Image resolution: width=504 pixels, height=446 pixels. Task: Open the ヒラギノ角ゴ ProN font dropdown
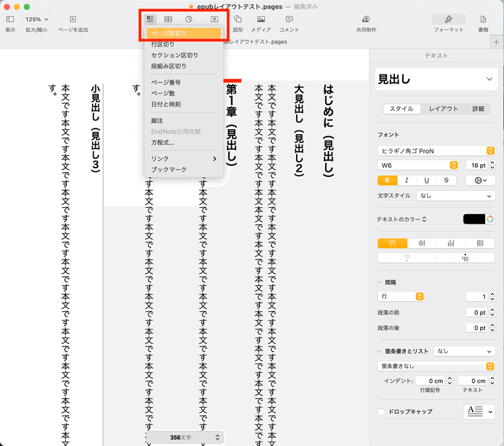point(436,151)
